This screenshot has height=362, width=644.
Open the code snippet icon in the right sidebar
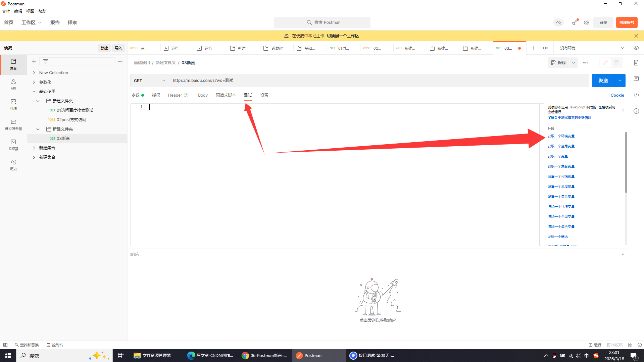tap(636, 95)
